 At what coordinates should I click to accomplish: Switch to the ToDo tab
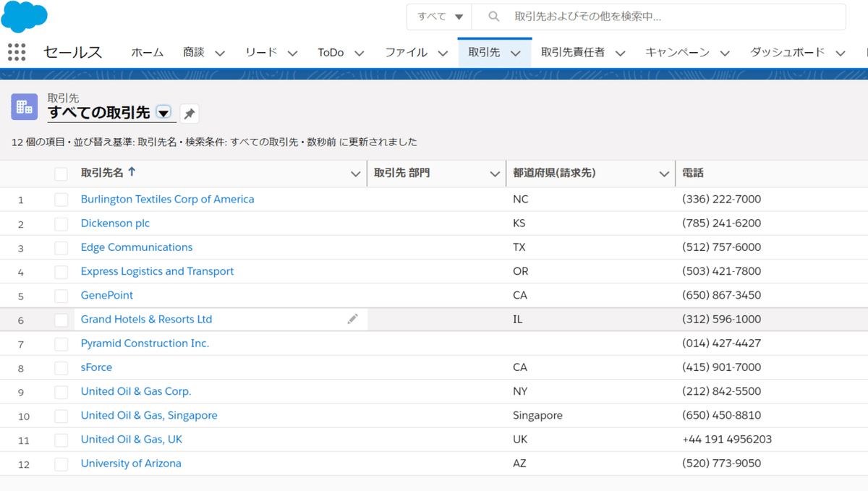tap(331, 52)
